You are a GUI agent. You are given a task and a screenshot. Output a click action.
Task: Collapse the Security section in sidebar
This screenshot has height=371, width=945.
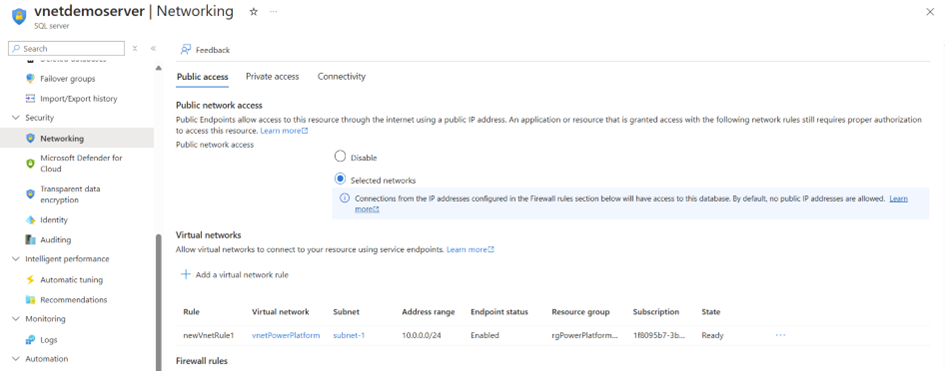point(15,118)
